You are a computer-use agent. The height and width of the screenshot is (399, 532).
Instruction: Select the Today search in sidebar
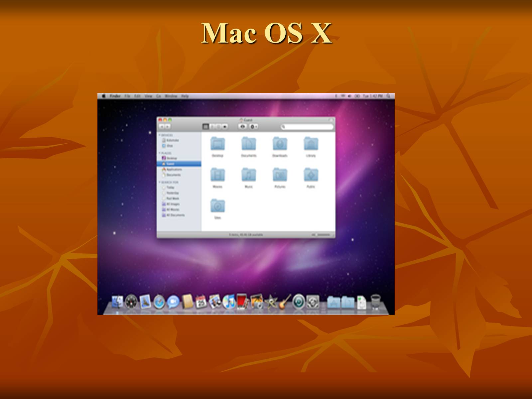point(179,188)
